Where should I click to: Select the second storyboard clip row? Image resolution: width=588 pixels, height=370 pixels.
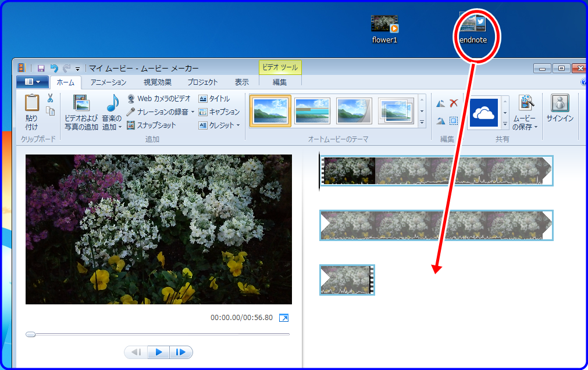(x=437, y=225)
